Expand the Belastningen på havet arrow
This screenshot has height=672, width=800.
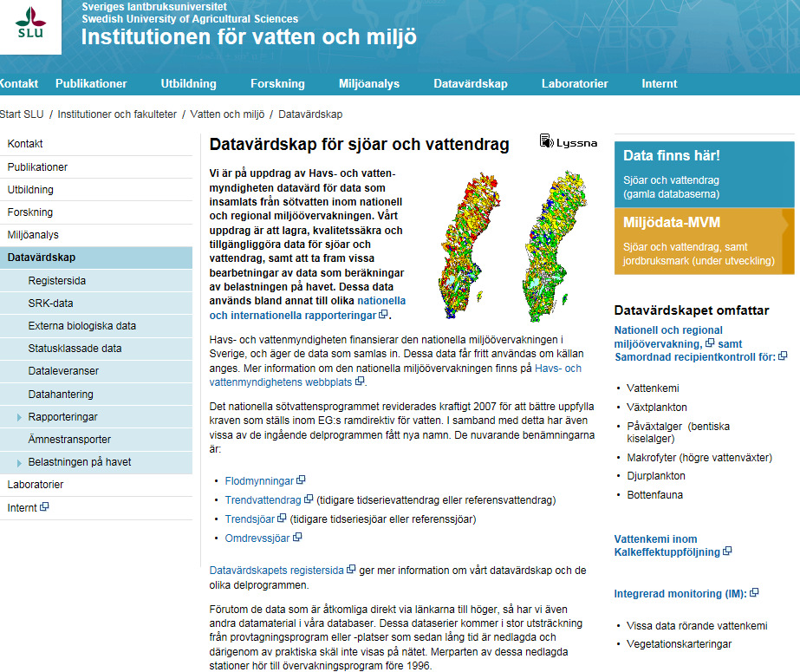(x=19, y=463)
